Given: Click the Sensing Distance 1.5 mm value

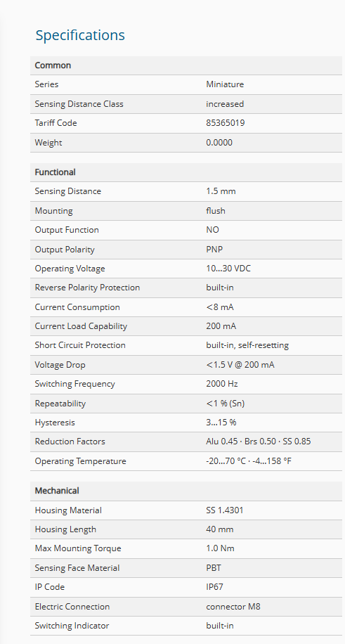Looking at the screenshot, I should pyautogui.click(x=221, y=191).
